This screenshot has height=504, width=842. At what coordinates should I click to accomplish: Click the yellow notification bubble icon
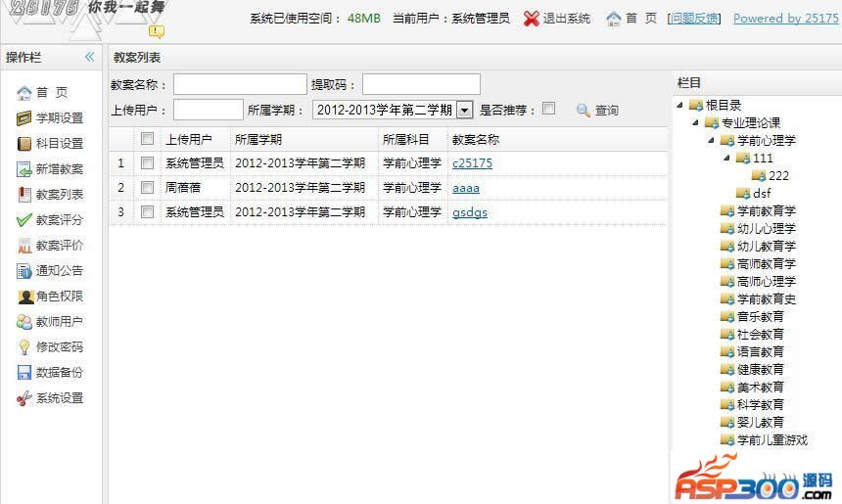click(x=157, y=31)
